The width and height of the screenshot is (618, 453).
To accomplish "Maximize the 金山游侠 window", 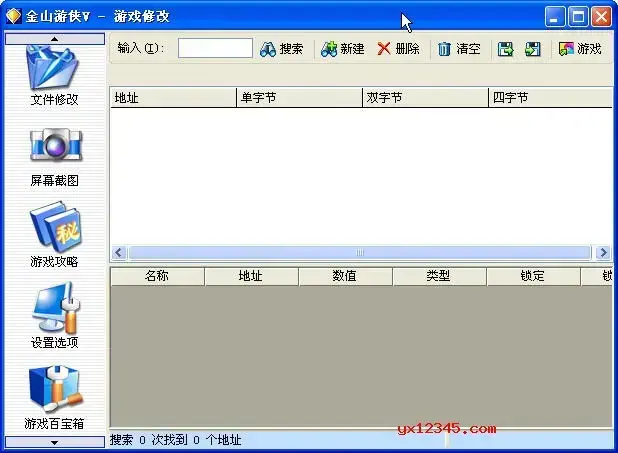I will point(578,17).
